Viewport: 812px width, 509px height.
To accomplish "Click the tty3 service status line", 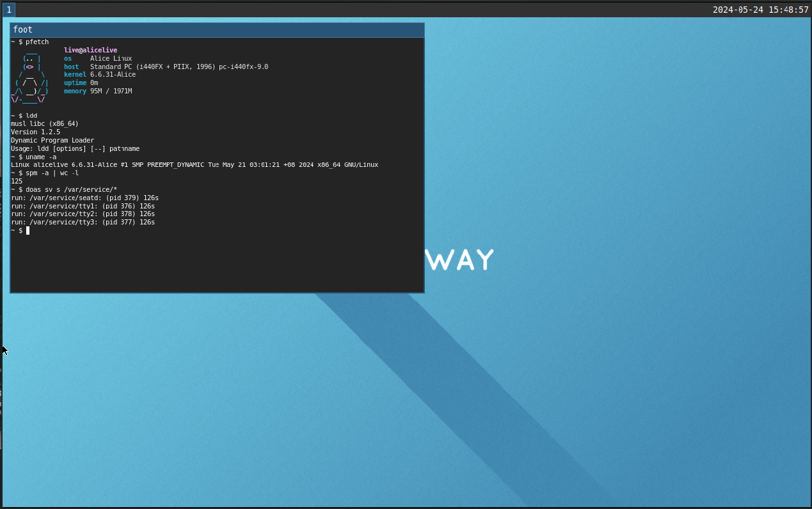I will point(83,223).
